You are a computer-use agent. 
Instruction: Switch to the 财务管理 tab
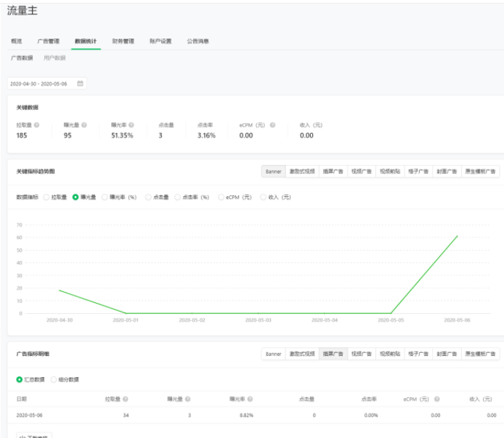click(123, 41)
